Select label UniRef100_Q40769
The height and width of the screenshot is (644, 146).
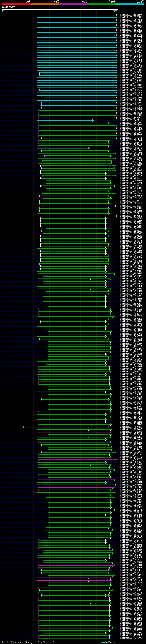(131, 367)
